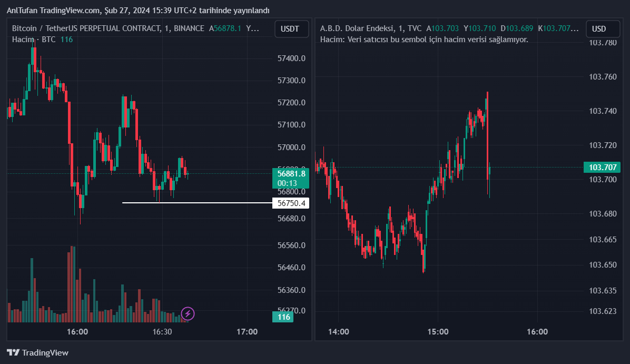
Task: Click the 56750.4 white price label
Action: (x=291, y=203)
